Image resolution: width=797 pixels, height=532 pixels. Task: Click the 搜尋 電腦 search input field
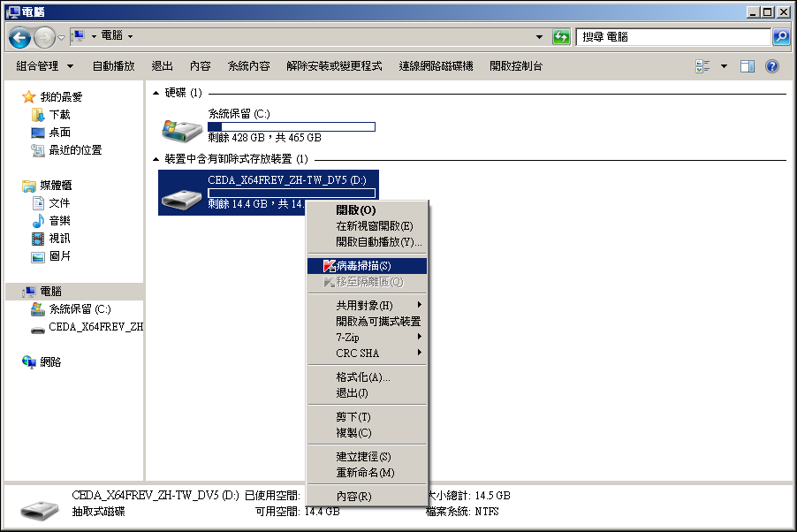point(673,37)
